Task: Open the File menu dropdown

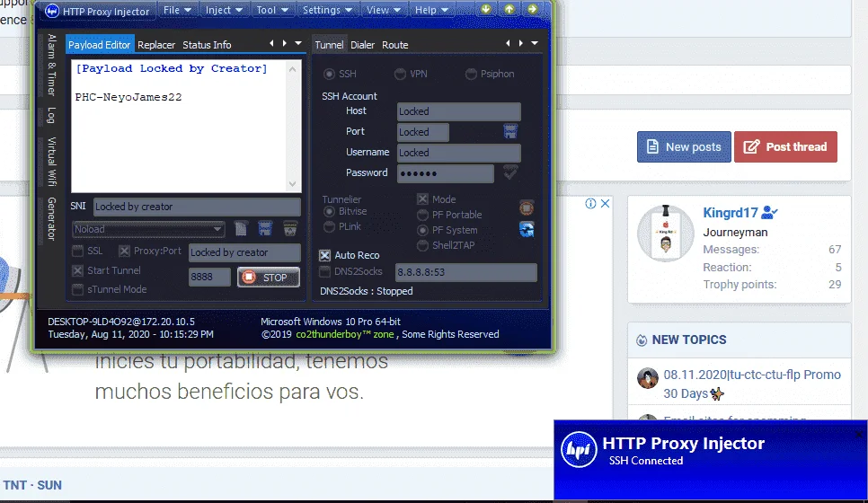Action: point(177,10)
